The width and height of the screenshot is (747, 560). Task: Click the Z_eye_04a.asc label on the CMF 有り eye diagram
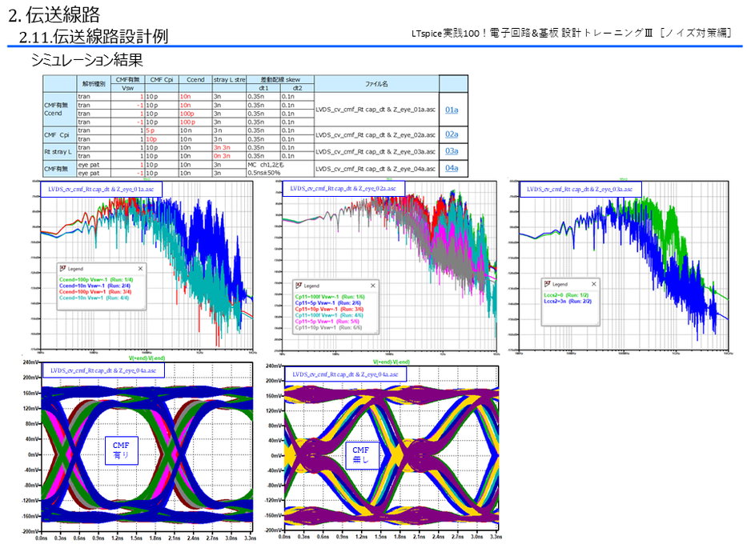click(103, 370)
